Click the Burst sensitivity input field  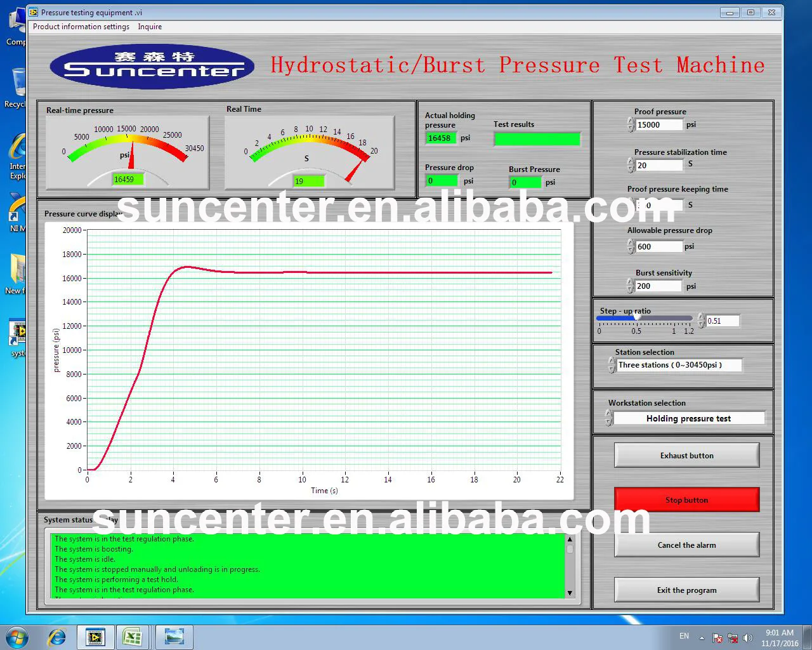pos(658,286)
